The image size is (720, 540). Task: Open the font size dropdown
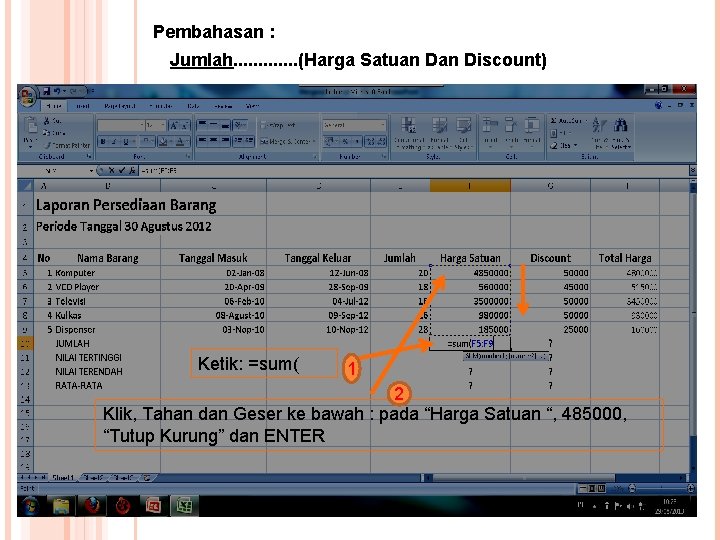coord(163,125)
